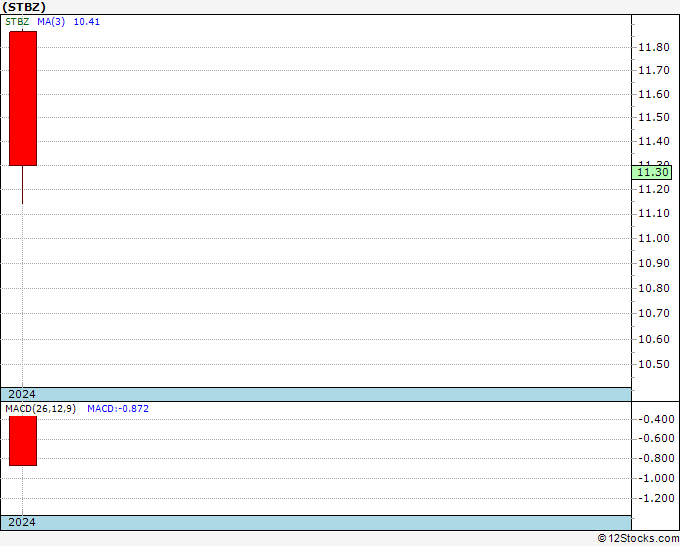Click the 10.80 price axis label
The image size is (680, 546).
tap(654, 288)
